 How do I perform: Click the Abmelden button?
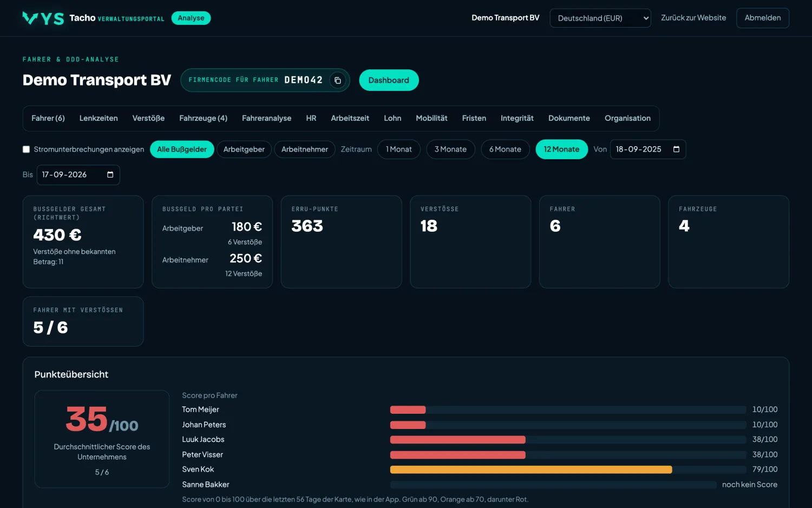pos(763,18)
